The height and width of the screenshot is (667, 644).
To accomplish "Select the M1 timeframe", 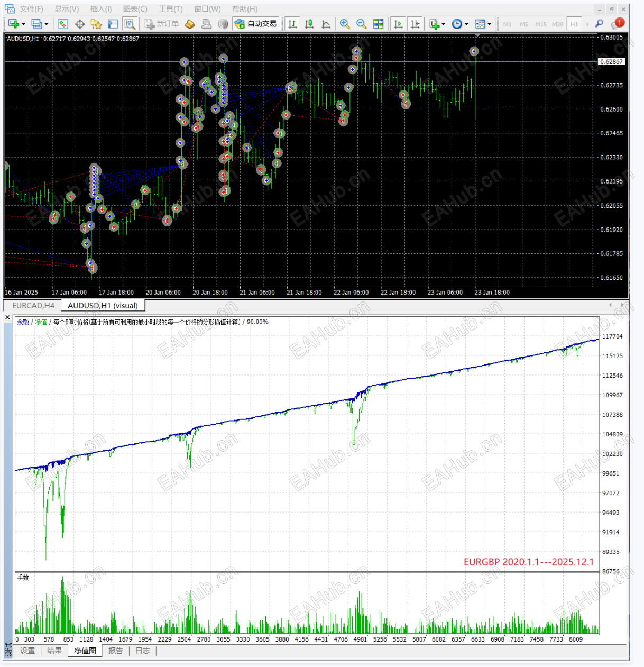I will tap(507, 24).
